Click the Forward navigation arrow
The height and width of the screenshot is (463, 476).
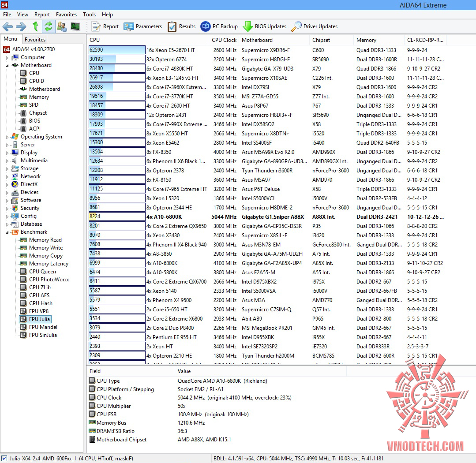21,27
